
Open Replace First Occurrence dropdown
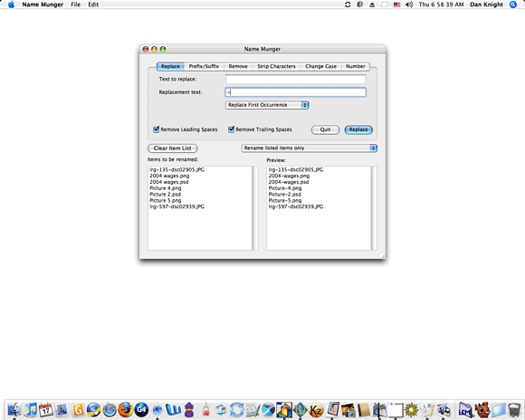pyautogui.click(x=267, y=105)
